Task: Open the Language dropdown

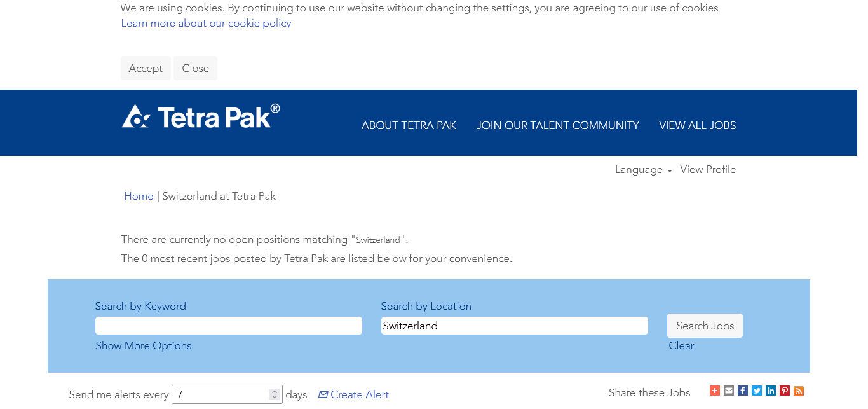Action: [x=643, y=170]
